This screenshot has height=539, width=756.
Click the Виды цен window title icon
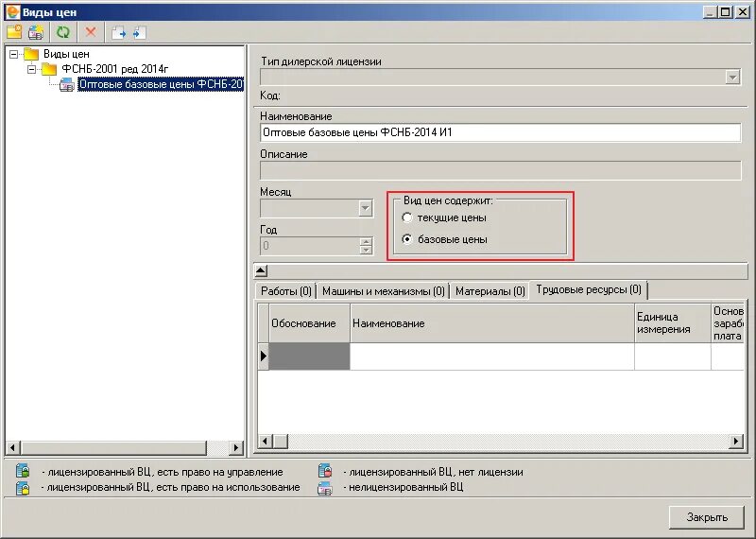tap(13, 11)
